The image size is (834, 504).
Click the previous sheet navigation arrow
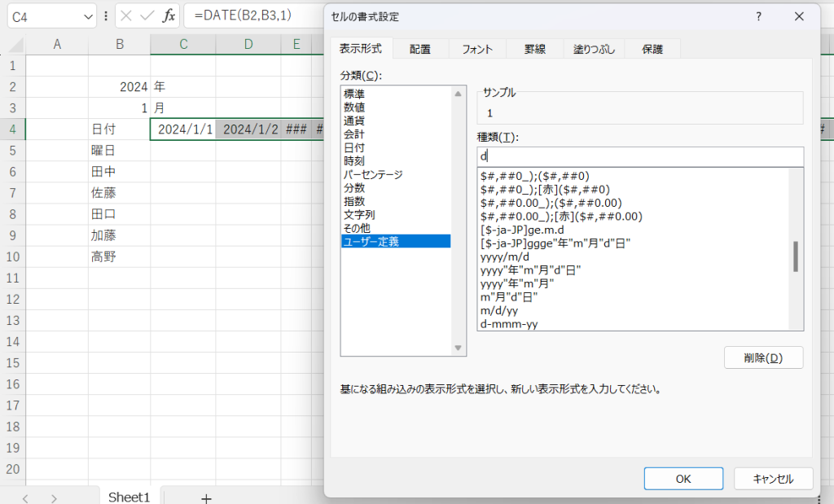coord(25,497)
